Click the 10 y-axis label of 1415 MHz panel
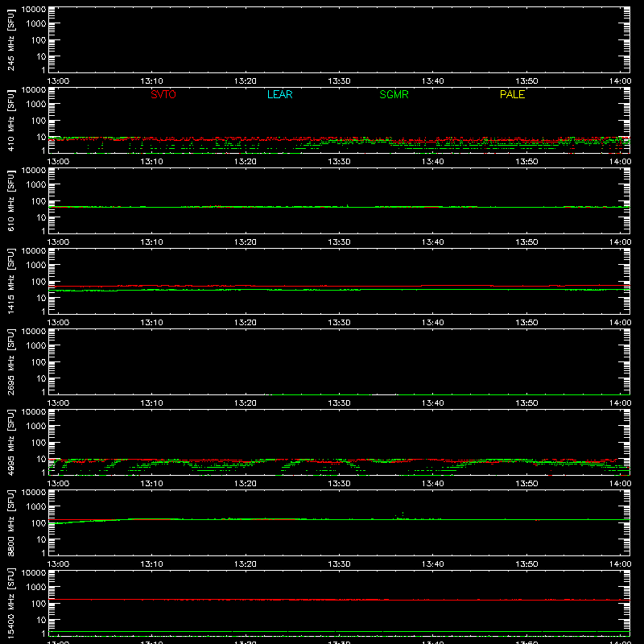 pos(41,298)
